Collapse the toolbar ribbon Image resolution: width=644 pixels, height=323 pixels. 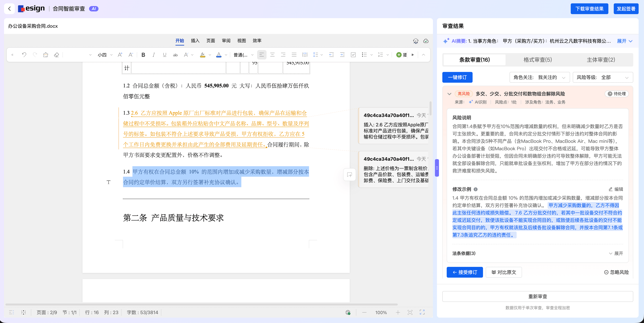pyautogui.click(x=424, y=55)
